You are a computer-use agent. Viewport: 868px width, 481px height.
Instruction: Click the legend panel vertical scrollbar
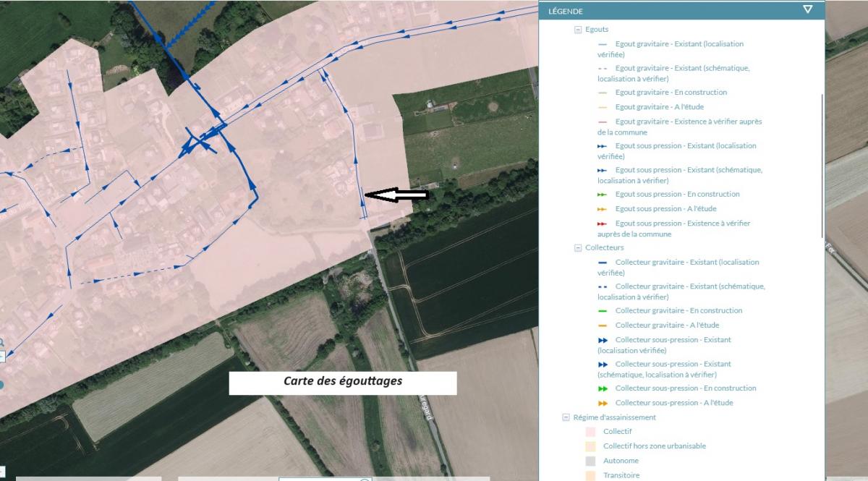(x=822, y=166)
